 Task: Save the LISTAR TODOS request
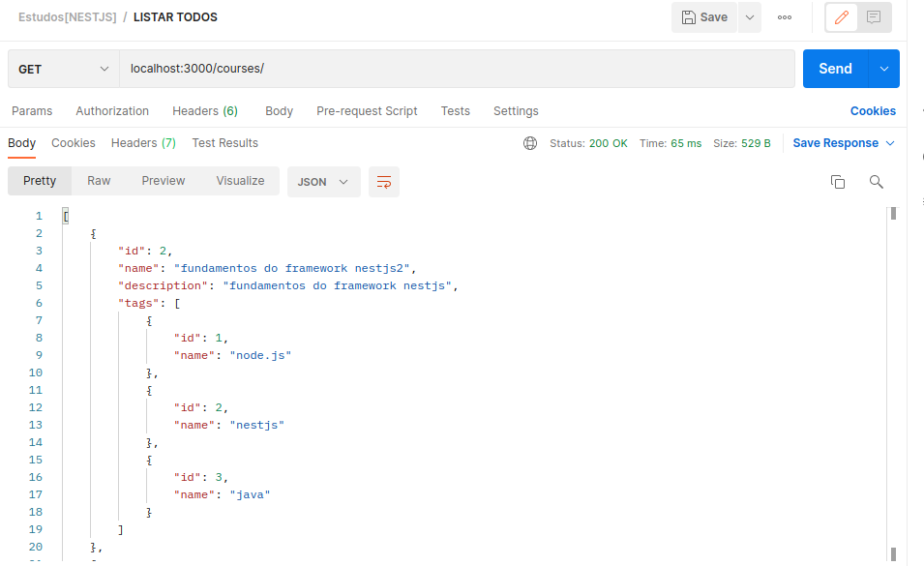click(704, 16)
